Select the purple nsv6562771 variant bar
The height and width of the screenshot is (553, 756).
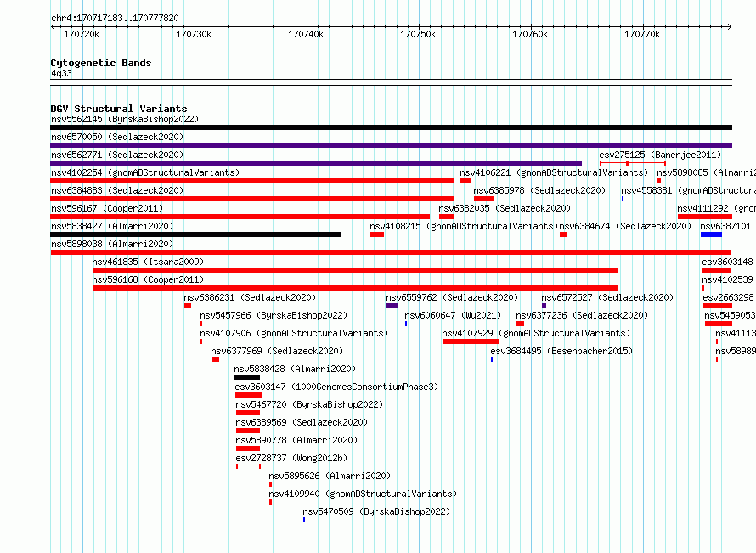tap(316, 163)
